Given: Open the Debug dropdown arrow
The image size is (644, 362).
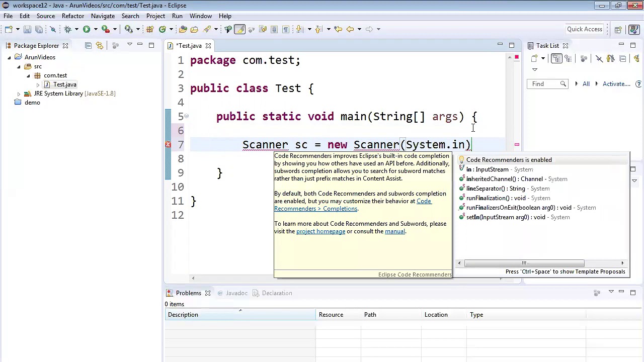Looking at the screenshot, I should point(76,29).
